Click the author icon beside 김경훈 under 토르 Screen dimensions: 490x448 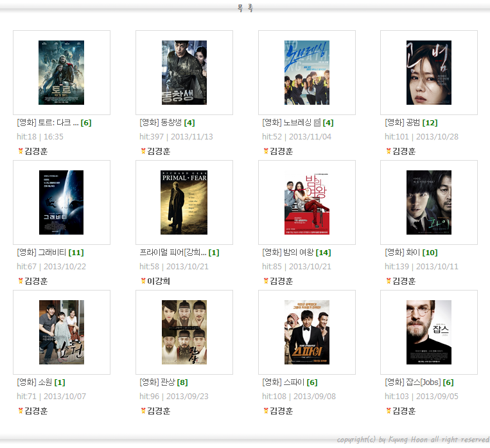coord(21,151)
